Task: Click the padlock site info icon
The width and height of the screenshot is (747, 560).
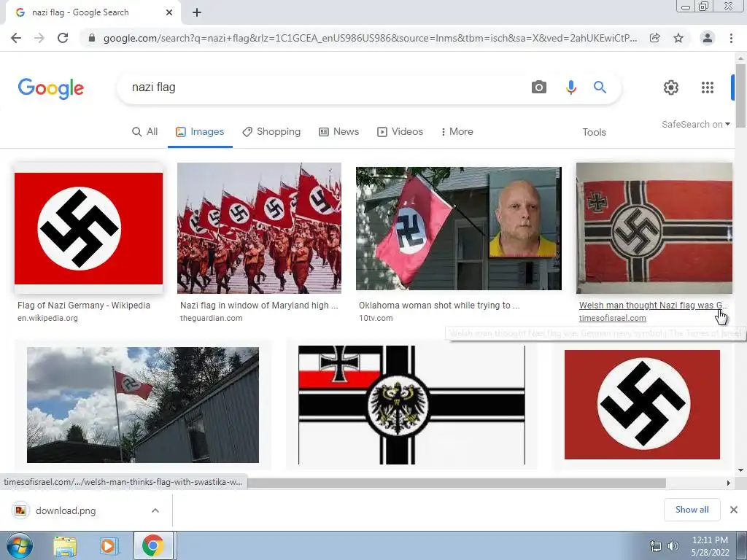Action: point(92,38)
